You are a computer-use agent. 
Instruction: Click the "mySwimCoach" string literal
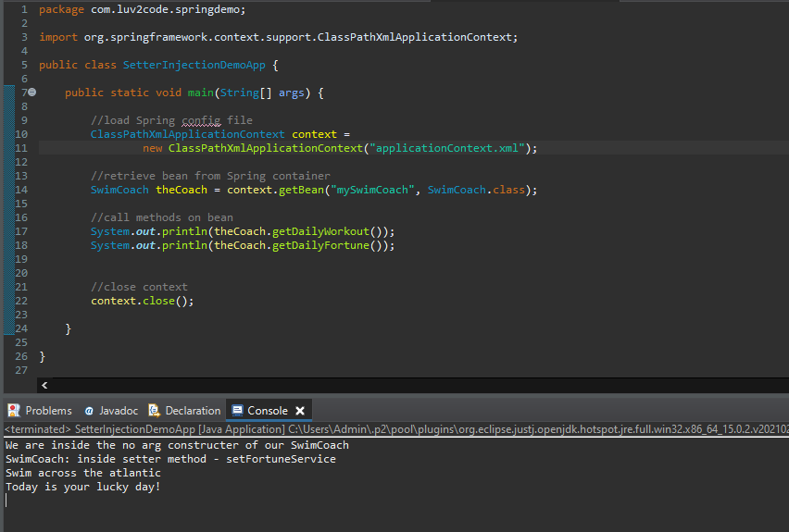[x=372, y=190]
